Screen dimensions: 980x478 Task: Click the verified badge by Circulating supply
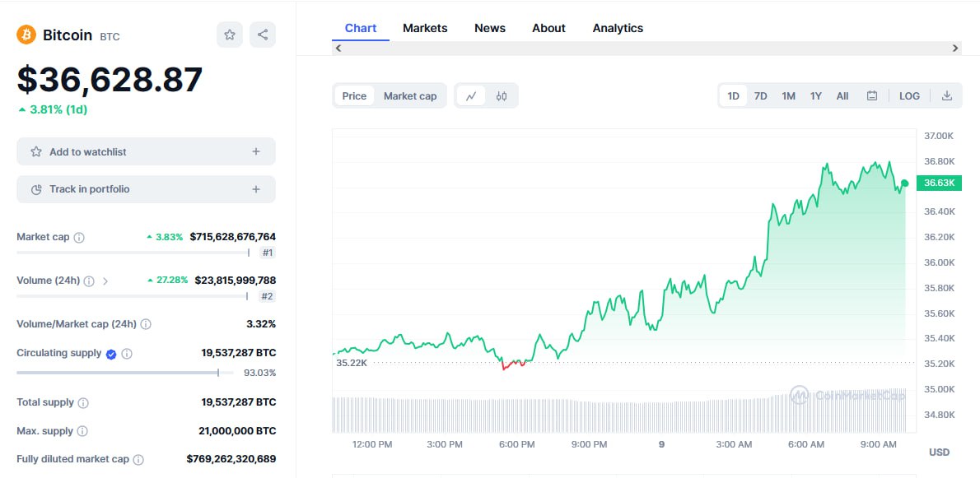click(x=111, y=354)
